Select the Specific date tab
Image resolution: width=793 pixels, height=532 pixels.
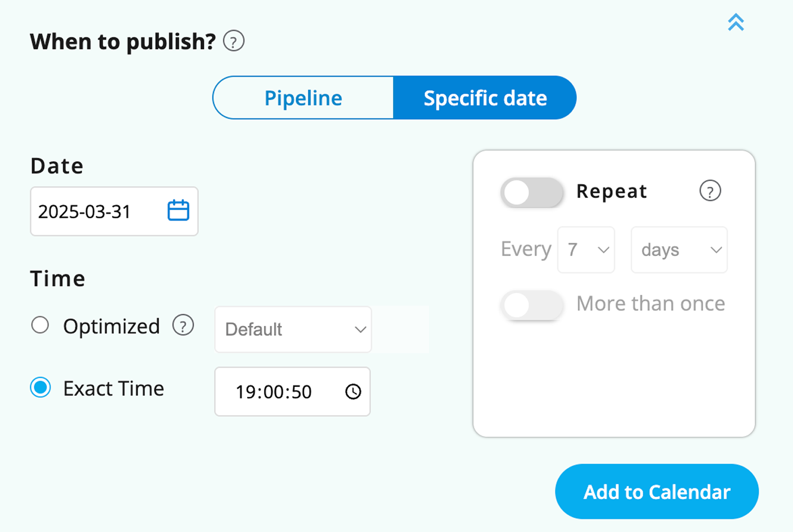pos(485,98)
